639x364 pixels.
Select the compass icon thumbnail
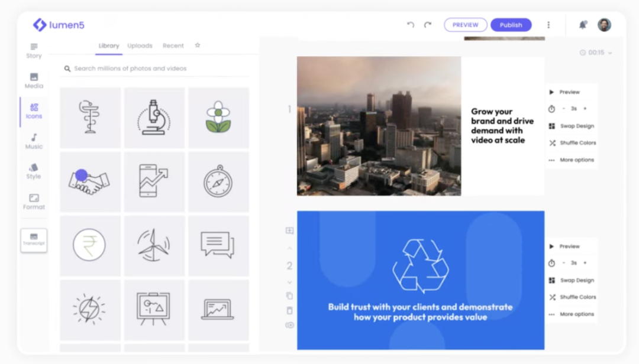(218, 181)
